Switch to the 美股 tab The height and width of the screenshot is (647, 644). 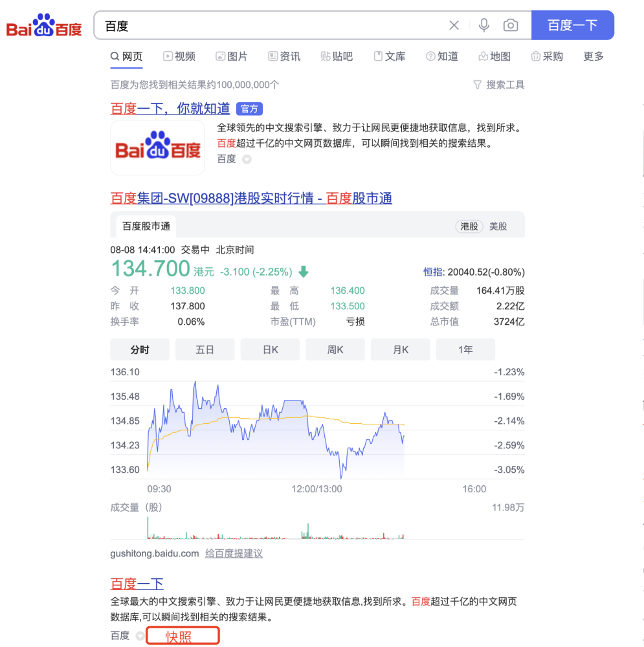click(x=499, y=226)
